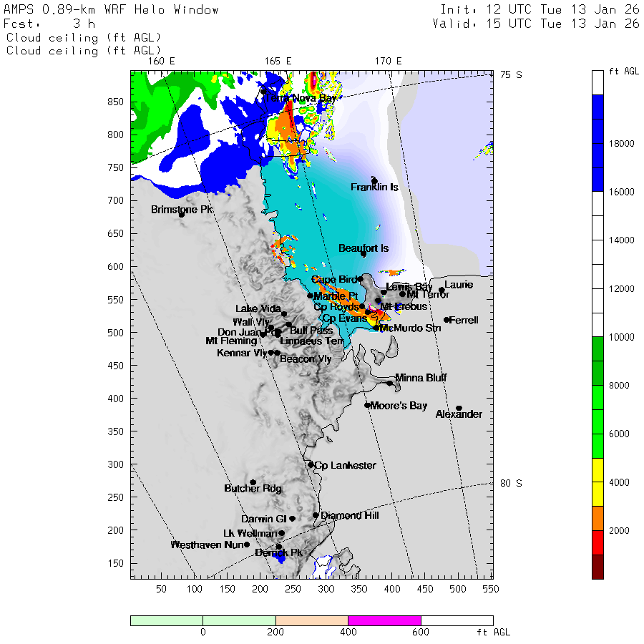Select the Westhaven Nun station dot
This screenshot has width=644, height=644.
pyautogui.click(x=247, y=545)
